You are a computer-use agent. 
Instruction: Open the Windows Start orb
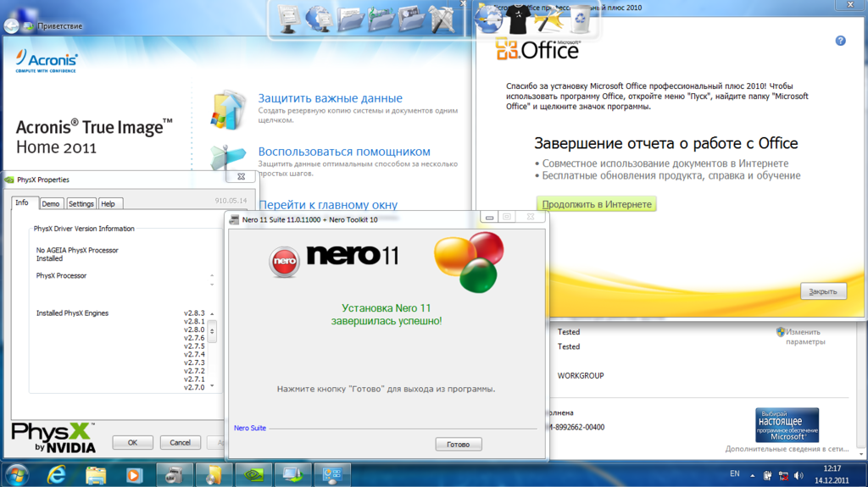point(16,475)
